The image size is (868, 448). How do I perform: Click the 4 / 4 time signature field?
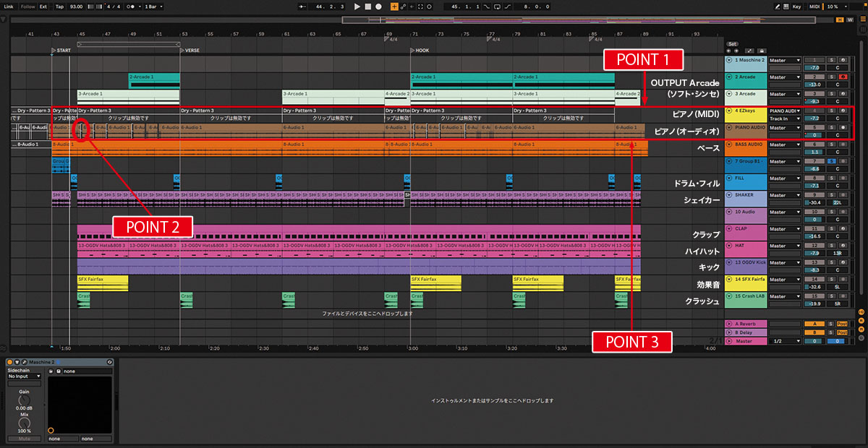click(114, 7)
